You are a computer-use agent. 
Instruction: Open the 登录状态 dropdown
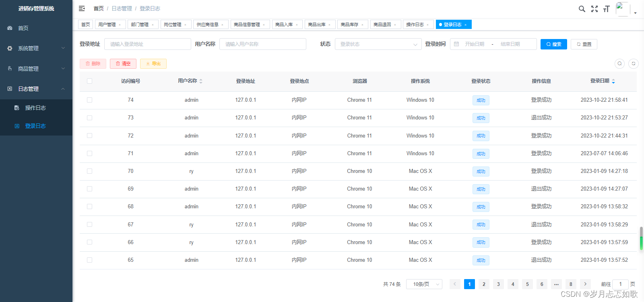pyautogui.click(x=378, y=44)
